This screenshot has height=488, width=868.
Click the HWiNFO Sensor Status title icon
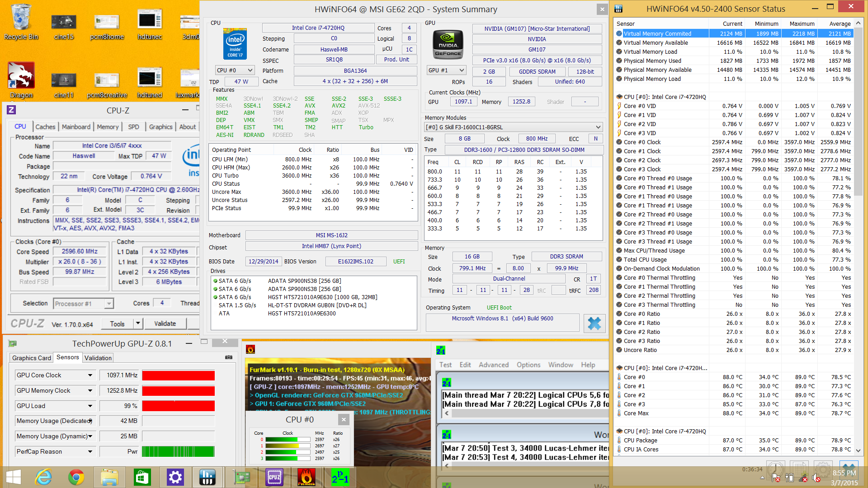click(x=618, y=9)
